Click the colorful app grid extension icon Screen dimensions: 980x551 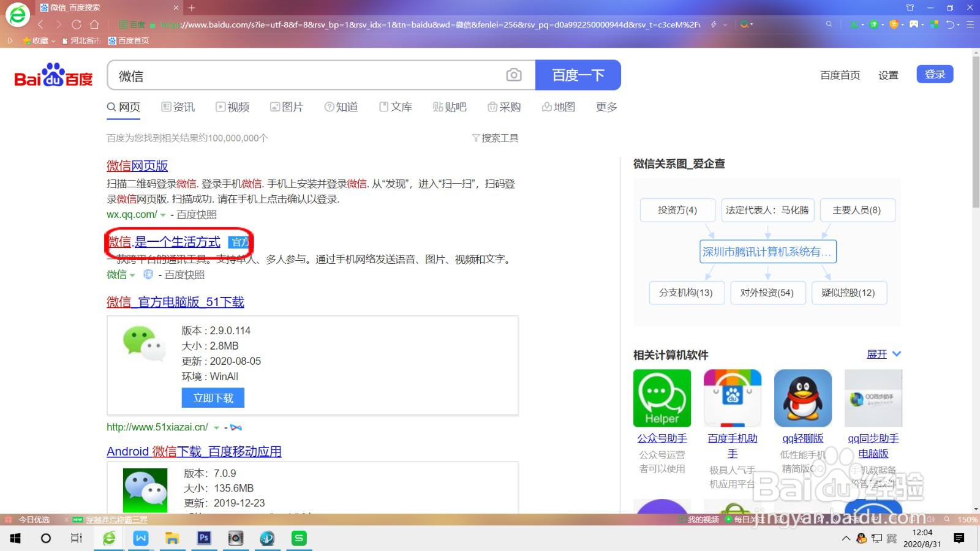(934, 24)
